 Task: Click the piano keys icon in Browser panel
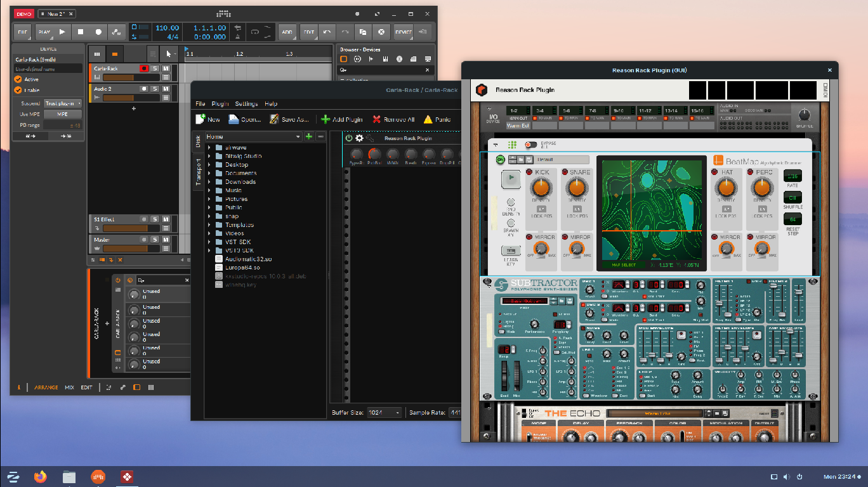point(385,59)
